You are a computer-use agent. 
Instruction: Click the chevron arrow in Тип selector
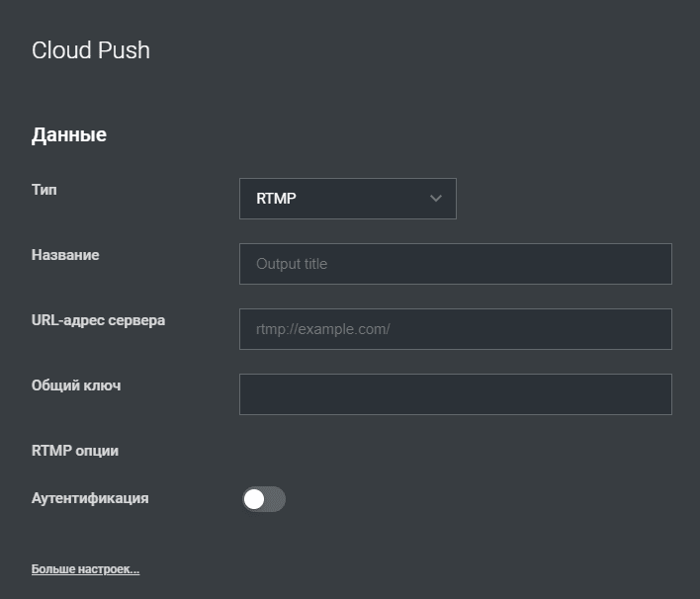(x=436, y=198)
